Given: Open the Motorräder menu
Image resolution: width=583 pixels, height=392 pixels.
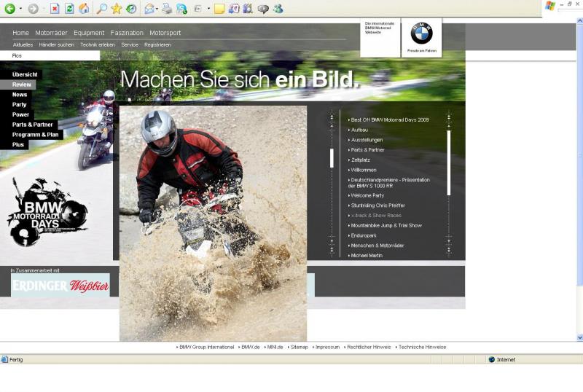Looking at the screenshot, I should [x=51, y=33].
